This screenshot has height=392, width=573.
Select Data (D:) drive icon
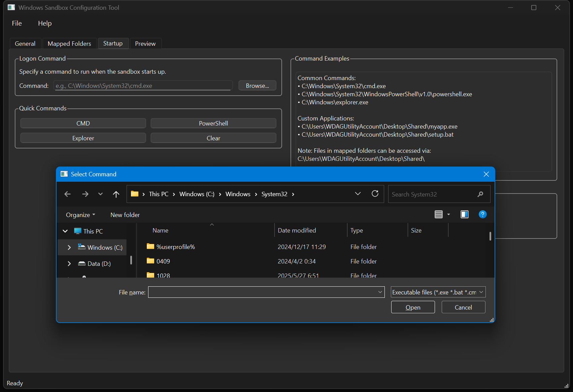82,263
